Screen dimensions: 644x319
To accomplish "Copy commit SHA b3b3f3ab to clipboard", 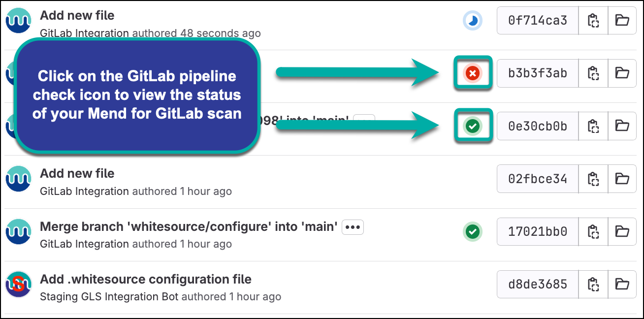I will coord(593,73).
